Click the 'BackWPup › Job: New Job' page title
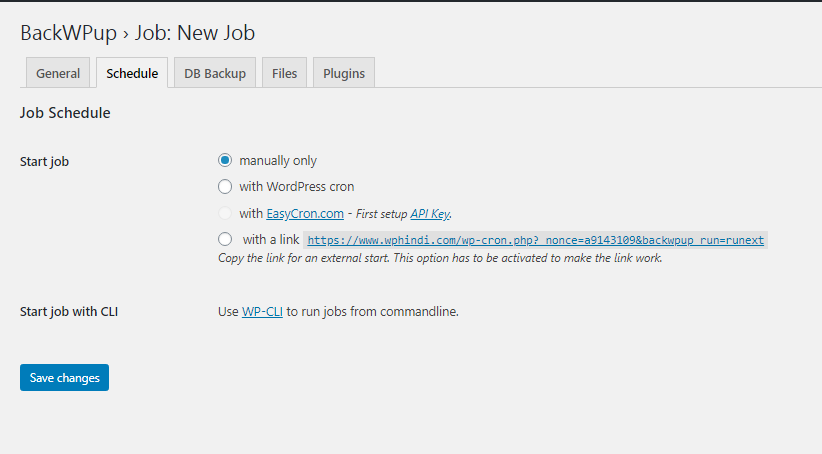822x454 pixels. [138, 33]
